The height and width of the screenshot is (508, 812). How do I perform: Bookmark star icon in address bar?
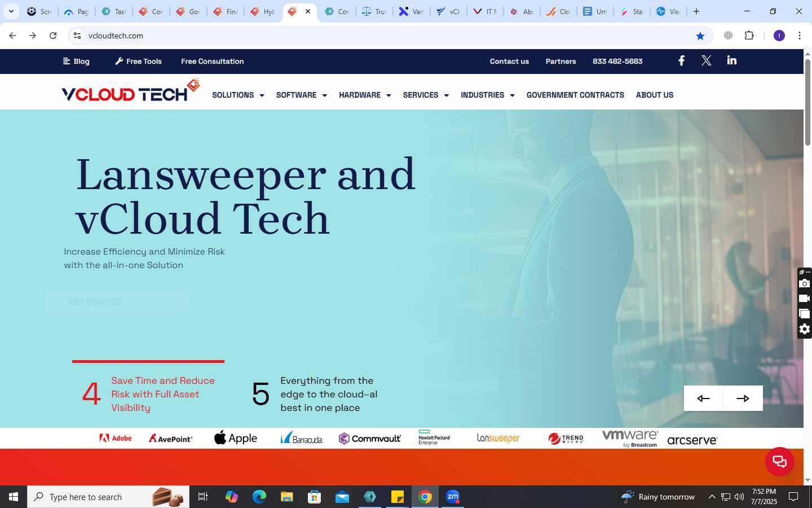click(700, 36)
